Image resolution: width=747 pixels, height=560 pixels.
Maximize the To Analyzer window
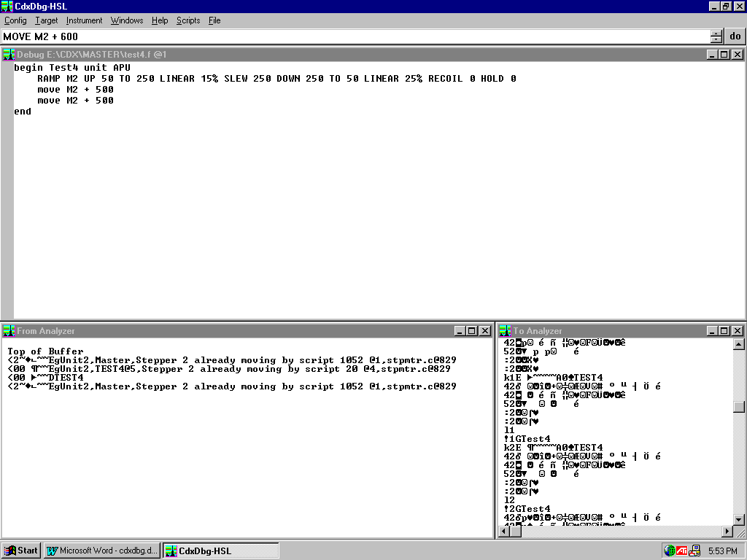(724, 331)
